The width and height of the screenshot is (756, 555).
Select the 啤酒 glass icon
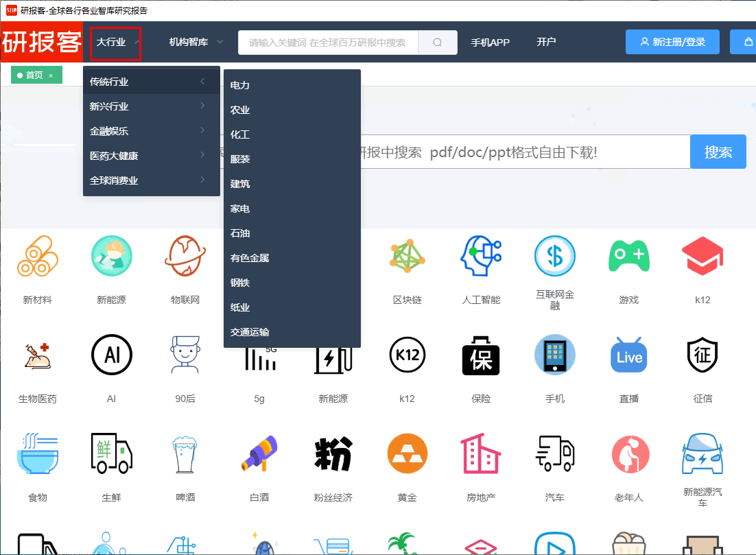point(185,455)
